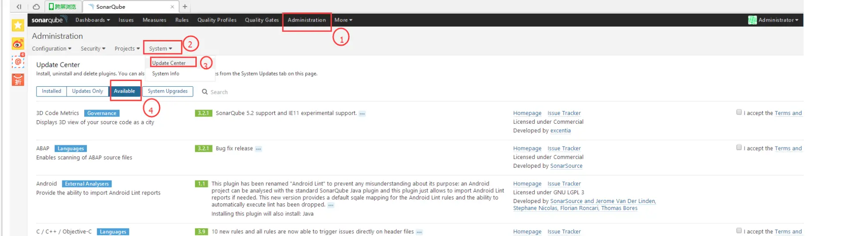Expand ellipsis after C/C++ release notes
Viewport: 868px width, 236px height.
419,232
